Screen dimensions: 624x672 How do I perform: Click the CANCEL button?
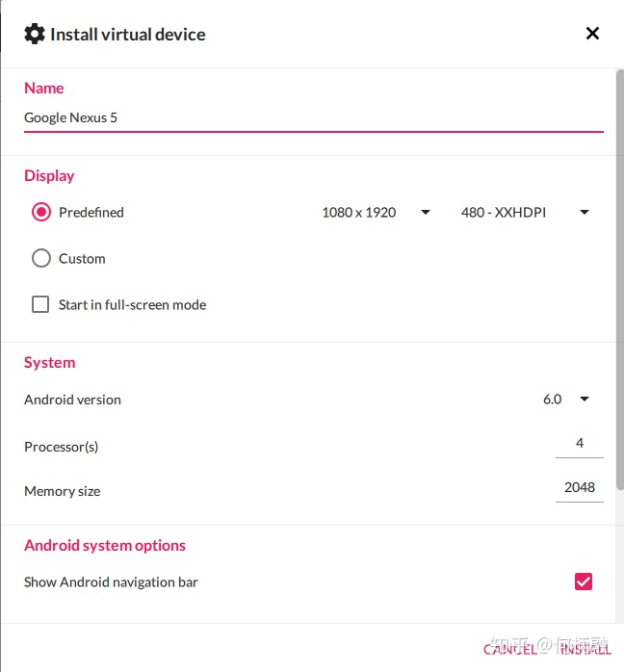point(510,649)
